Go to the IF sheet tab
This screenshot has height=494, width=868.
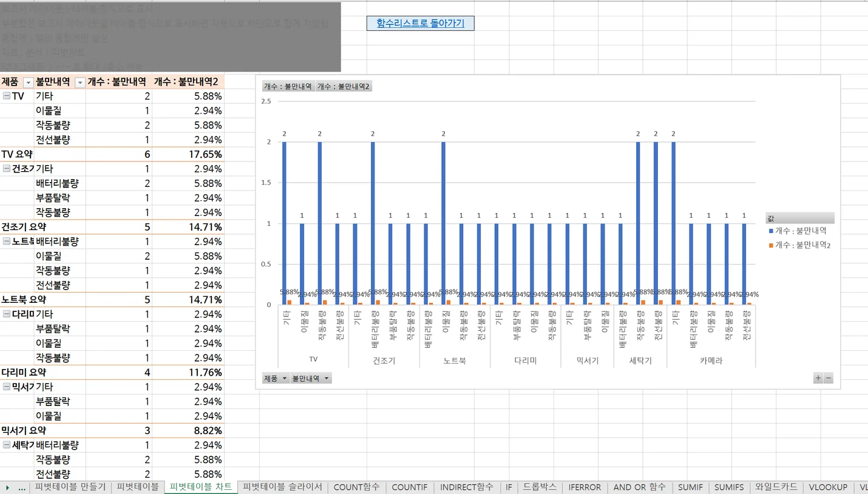pos(509,487)
